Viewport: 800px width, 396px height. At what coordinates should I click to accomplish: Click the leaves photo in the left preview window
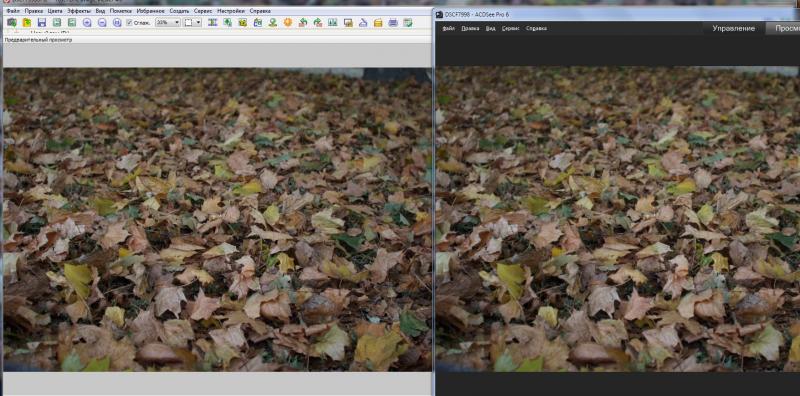217,219
